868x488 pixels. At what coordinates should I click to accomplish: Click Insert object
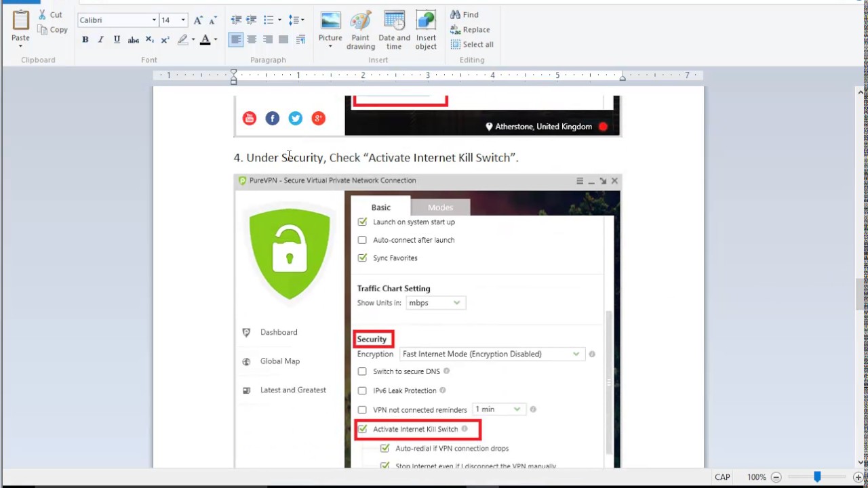[x=426, y=30]
